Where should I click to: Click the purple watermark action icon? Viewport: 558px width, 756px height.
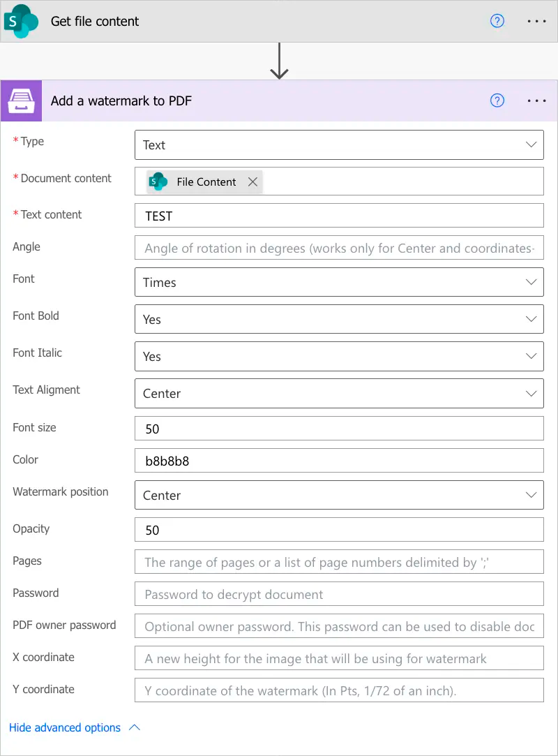pyautogui.click(x=21, y=101)
